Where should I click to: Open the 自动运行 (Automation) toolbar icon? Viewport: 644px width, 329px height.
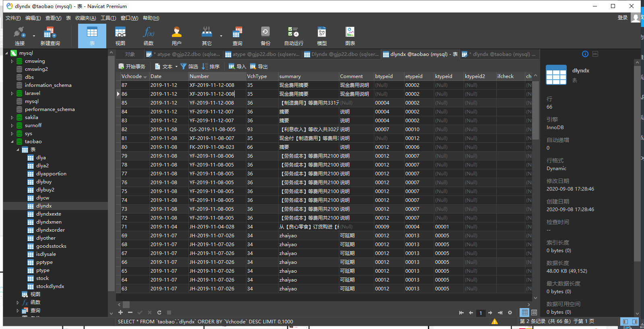pos(293,36)
